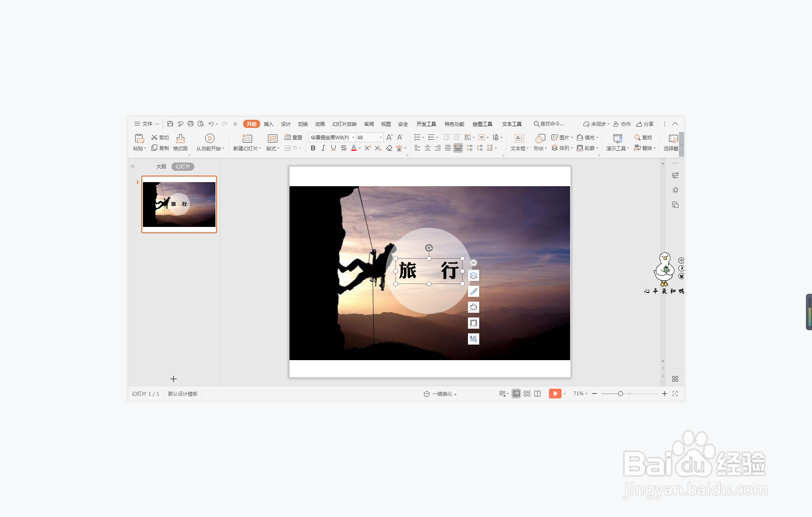
Task: Switch to normal view in status bar
Action: tap(516, 394)
